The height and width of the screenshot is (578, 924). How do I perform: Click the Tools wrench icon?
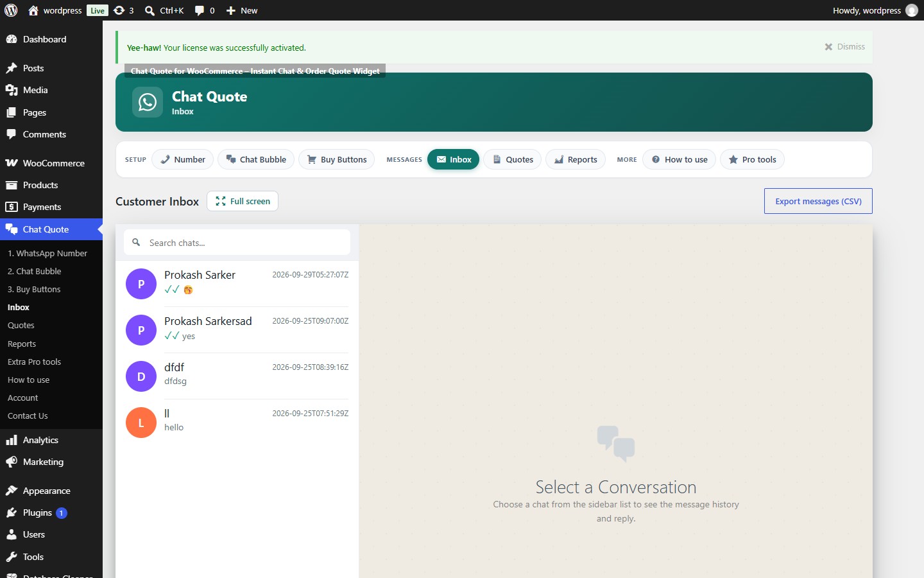[x=12, y=557]
